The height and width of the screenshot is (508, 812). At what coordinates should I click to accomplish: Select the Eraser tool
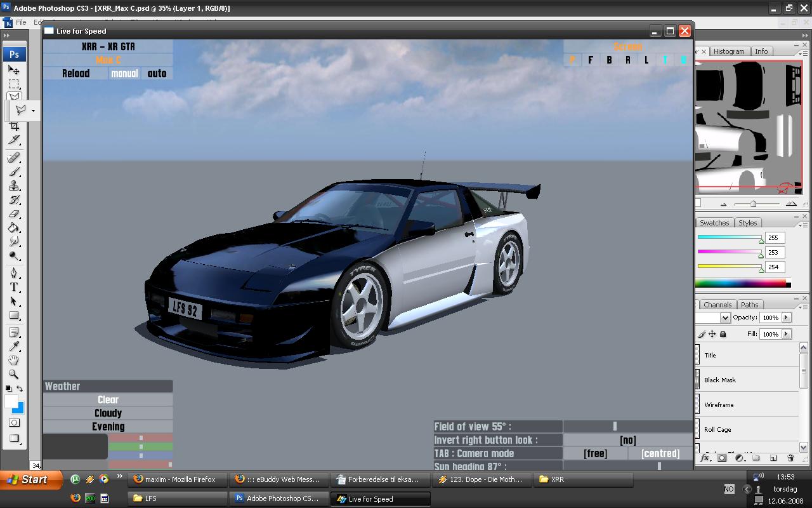14,214
